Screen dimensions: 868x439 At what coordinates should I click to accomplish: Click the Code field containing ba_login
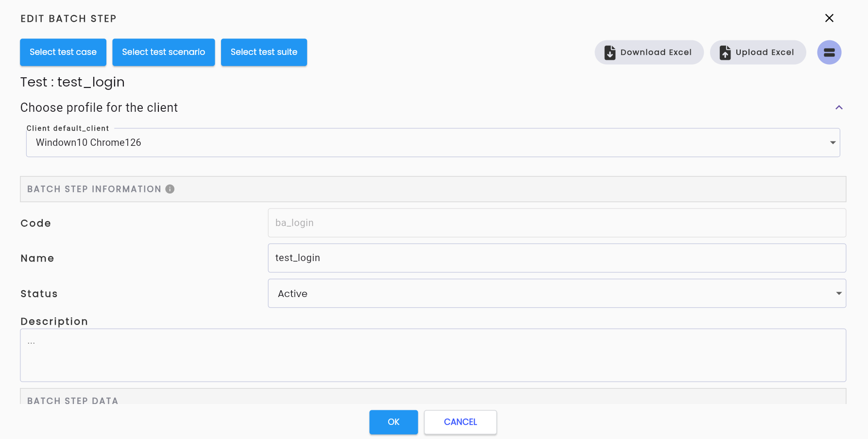(557, 223)
